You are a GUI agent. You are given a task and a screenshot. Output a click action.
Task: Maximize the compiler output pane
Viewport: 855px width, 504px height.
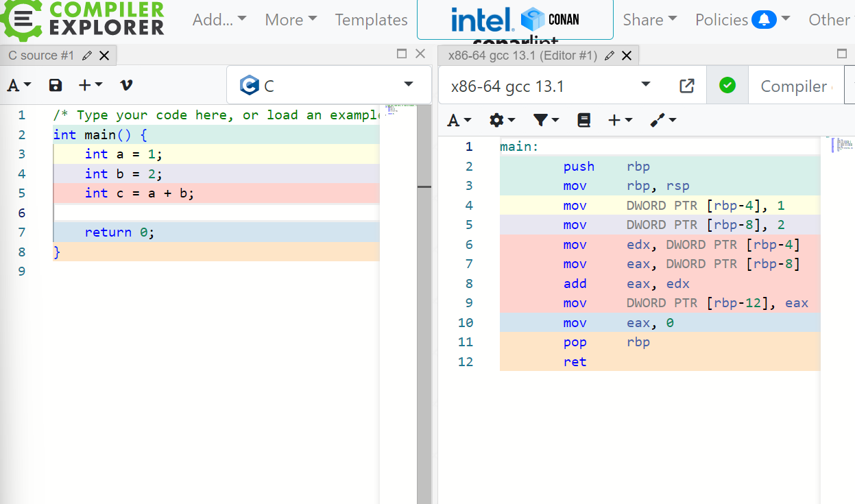pyautogui.click(x=842, y=54)
